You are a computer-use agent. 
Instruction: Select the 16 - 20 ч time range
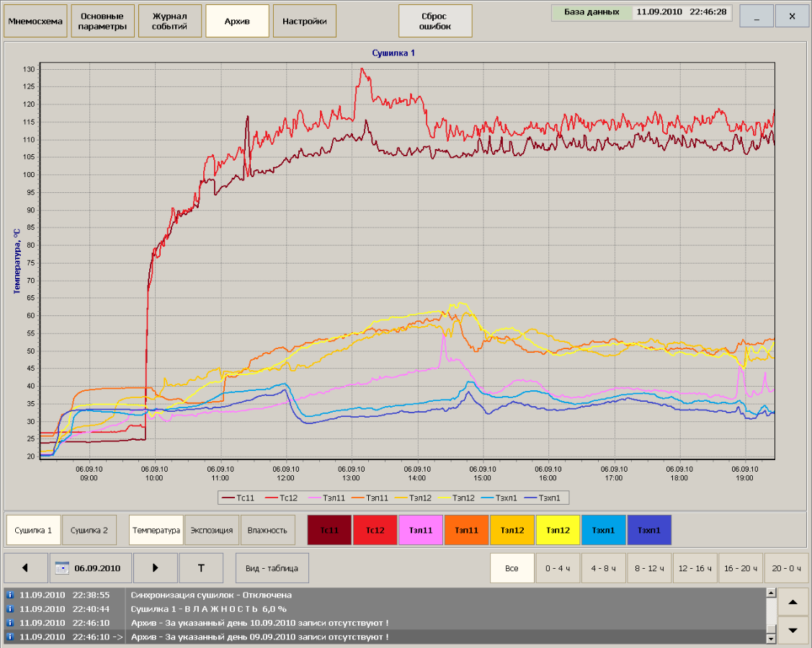coord(741,568)
